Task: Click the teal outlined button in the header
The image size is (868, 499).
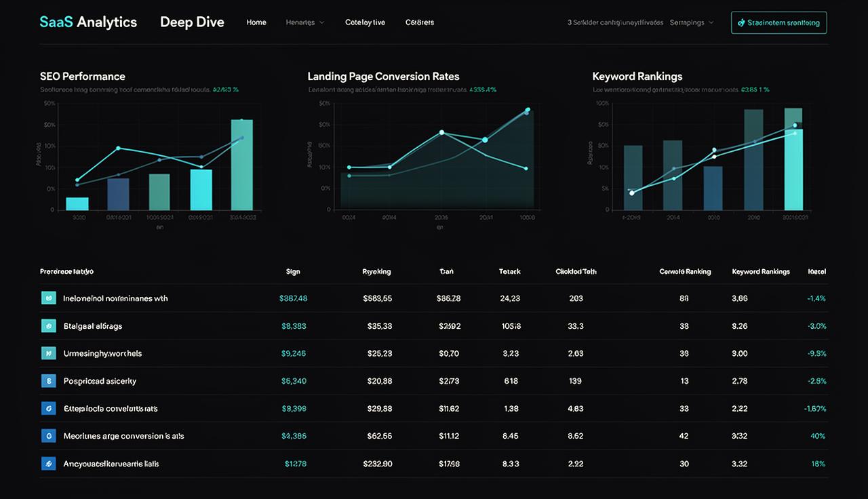Action: pyautogui.click(x=779, y=22)
